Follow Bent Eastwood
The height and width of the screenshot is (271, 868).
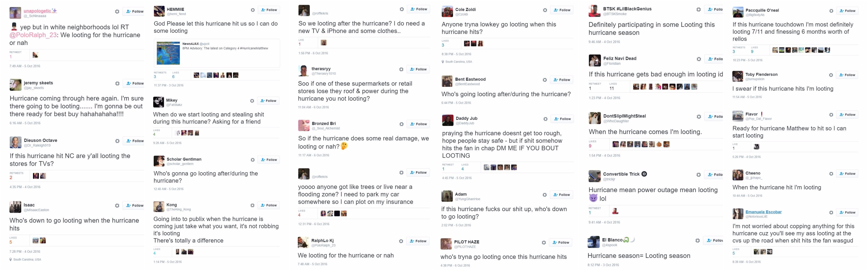[561, 80]
